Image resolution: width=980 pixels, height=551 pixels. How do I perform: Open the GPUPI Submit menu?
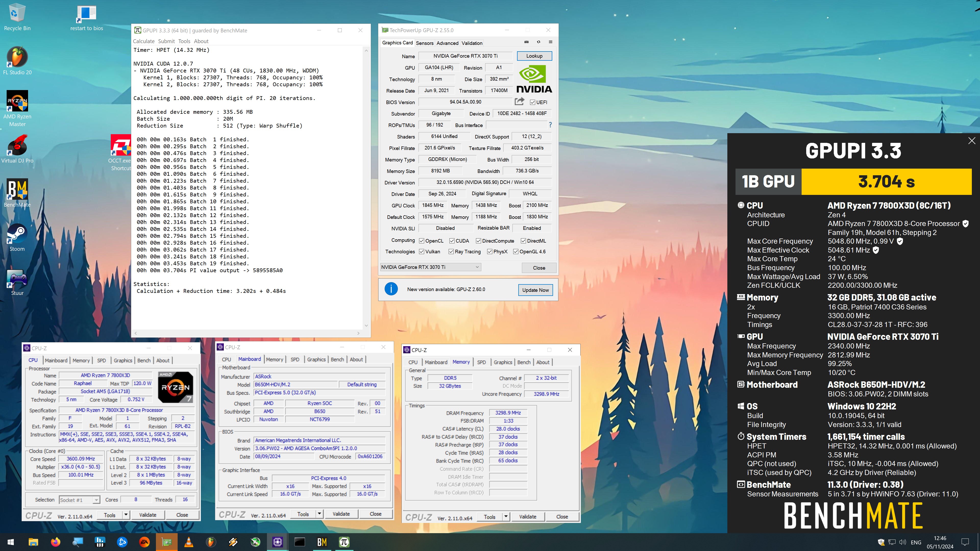(x=166, y=41)
